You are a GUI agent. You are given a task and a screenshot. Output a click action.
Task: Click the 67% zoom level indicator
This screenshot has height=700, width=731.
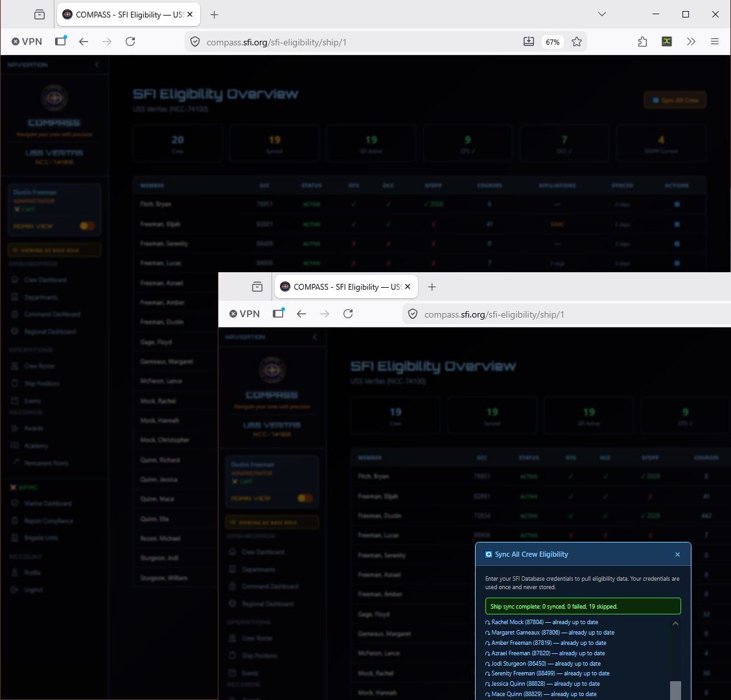point(552,42)
